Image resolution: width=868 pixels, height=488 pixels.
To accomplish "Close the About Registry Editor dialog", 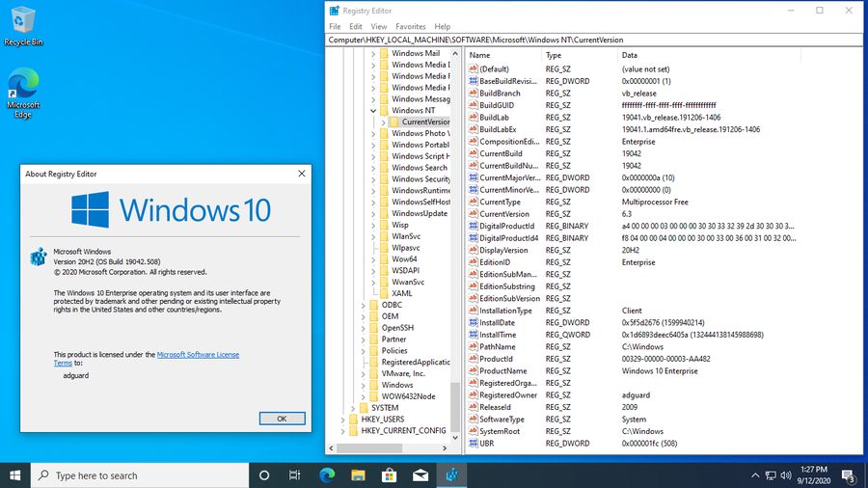I will tap(302, 174).
